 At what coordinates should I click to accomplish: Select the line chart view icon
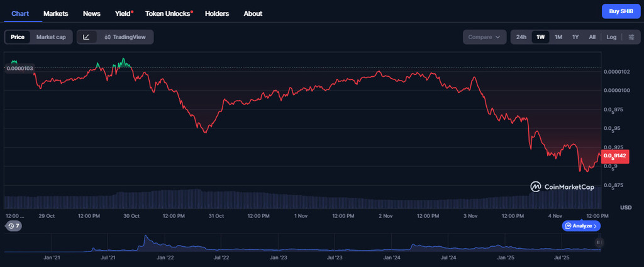[x=86, y=37]
